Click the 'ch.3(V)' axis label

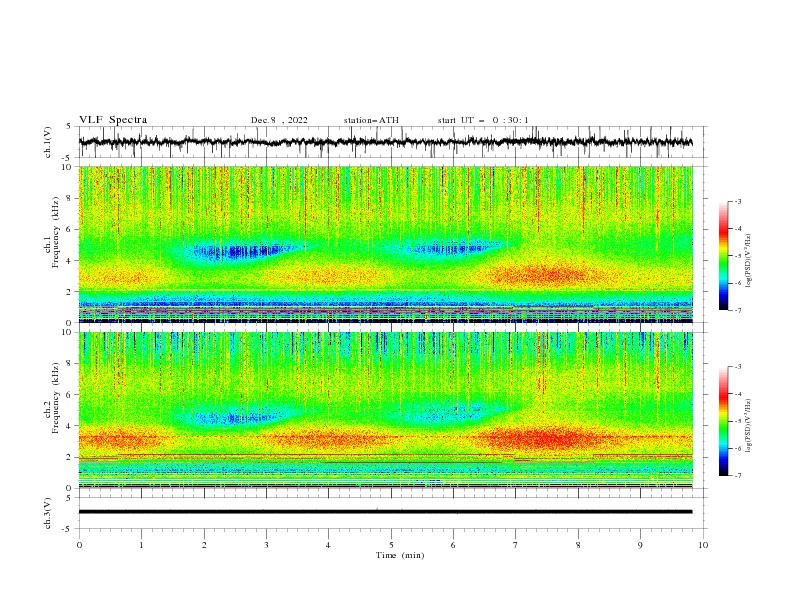[x=48, y=513]
